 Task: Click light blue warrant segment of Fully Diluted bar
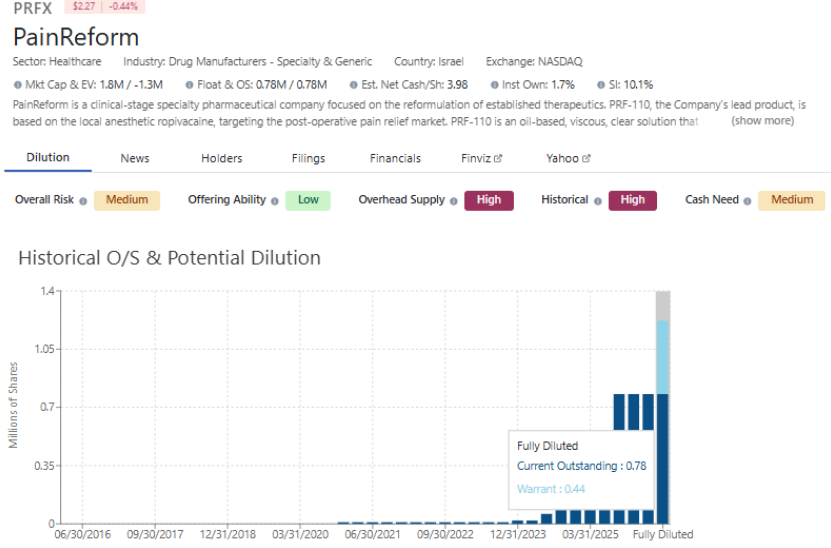[662, 357]
